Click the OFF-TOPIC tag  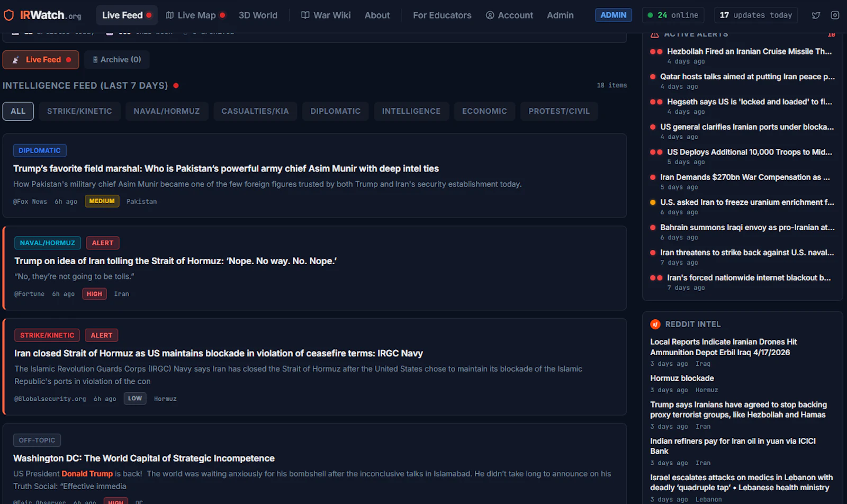point(37,440)
